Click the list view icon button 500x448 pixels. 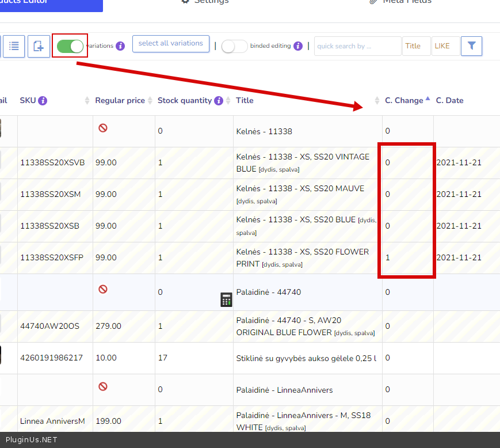13,47
